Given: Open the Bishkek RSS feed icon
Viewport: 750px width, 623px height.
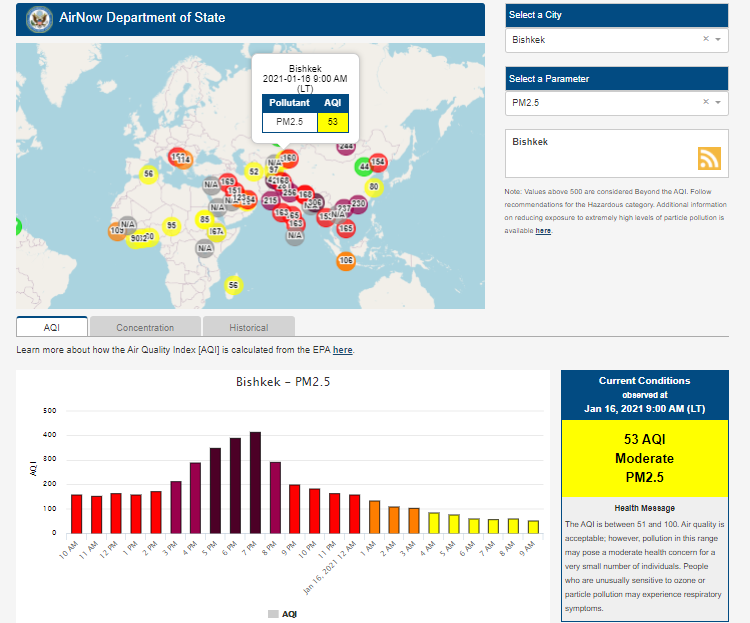Looking at the screenshot, I should coord(709,158).
